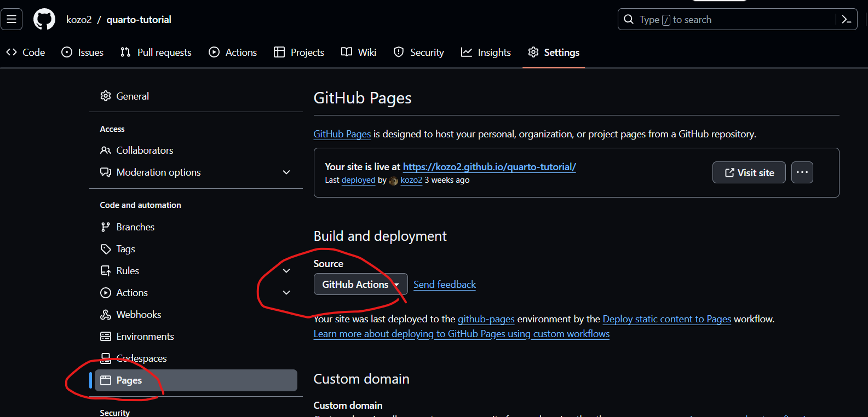868x417 pixels.
Task: Click the Insights graph icon
Action: point(467,52)
